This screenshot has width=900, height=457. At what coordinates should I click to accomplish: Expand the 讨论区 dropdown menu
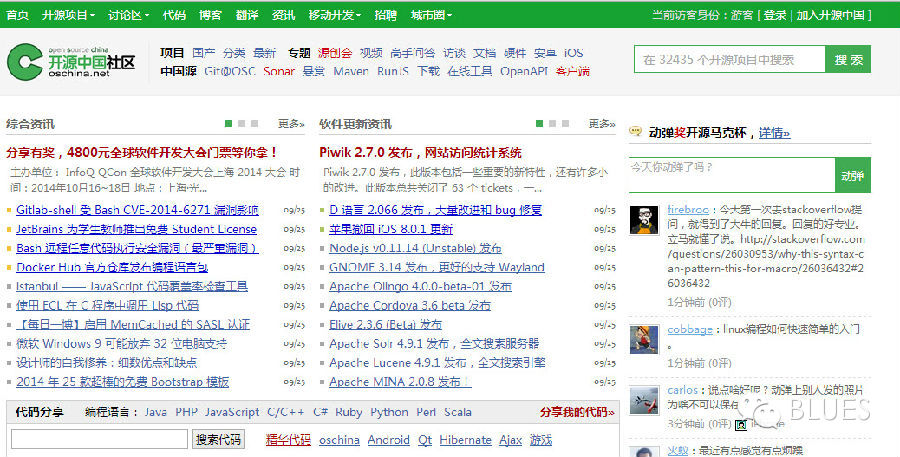point(129,15)
